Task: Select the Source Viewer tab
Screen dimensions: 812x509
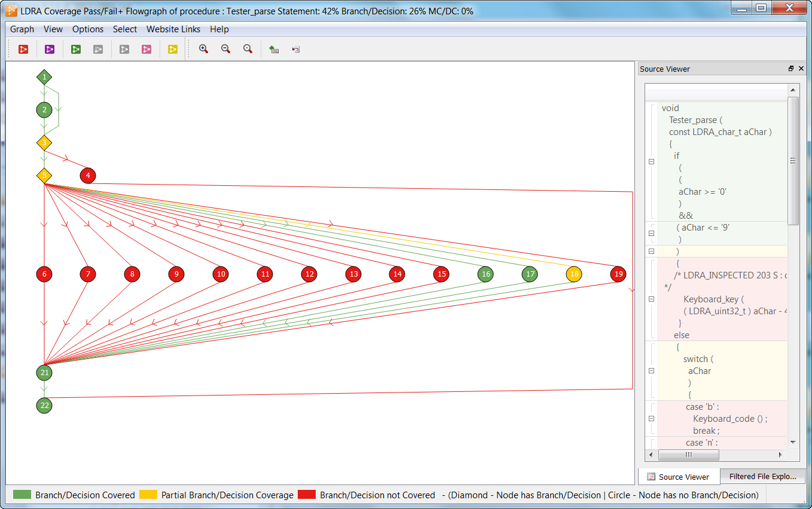Action: (678, 477)
